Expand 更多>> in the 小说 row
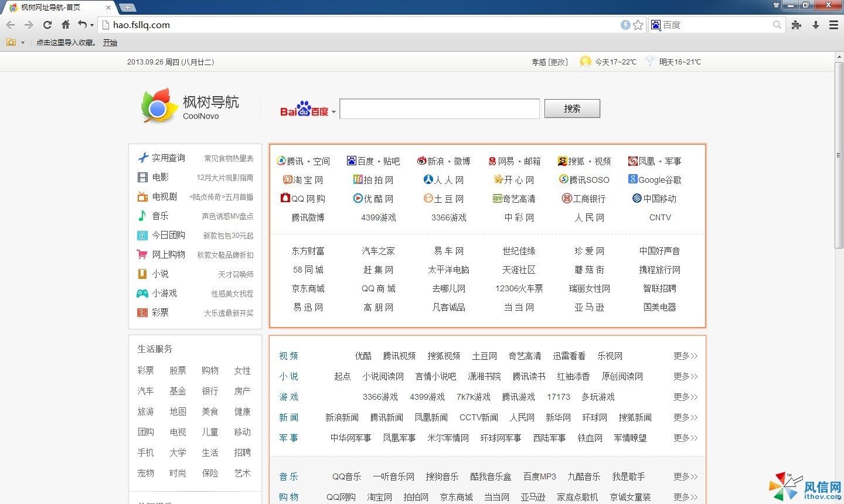Viewport: 844px width, 504px height. pos(686,376)
